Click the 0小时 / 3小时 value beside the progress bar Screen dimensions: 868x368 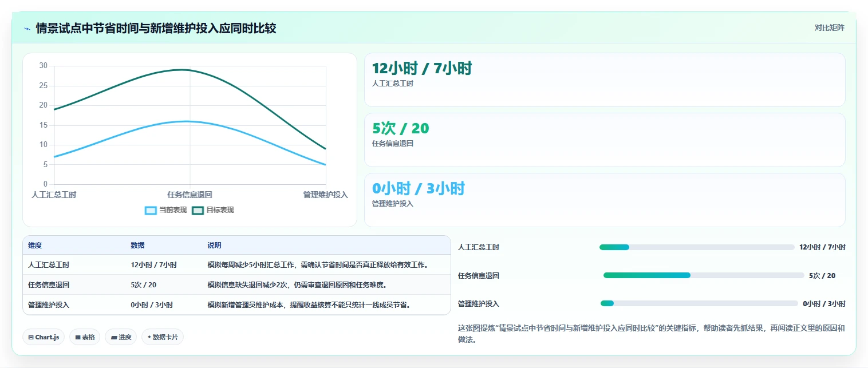[x=824, y=303]
